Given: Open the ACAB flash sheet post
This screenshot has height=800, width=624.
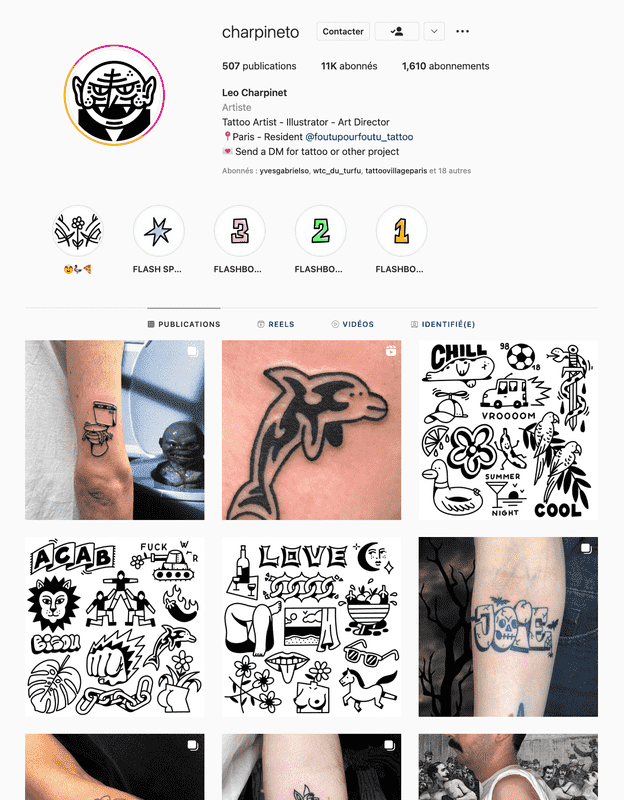Looking at the screenshot, I should pos(115,627).
